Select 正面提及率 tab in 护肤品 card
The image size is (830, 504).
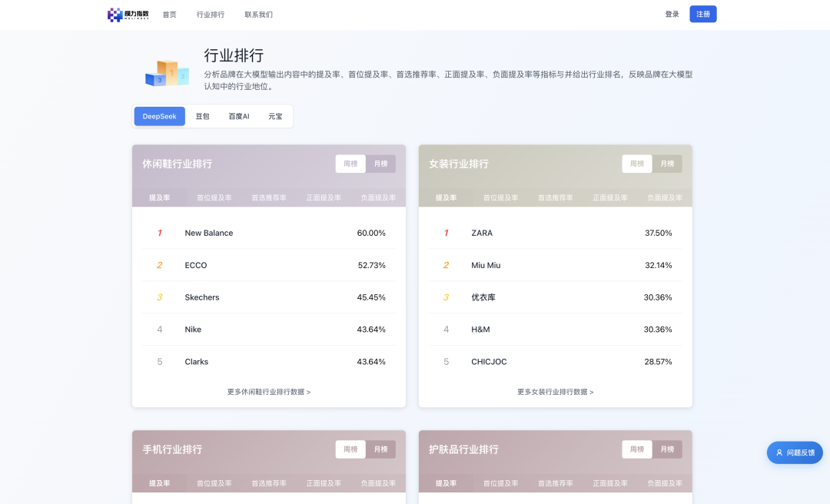pyautogui.click(x=609, y=483)
